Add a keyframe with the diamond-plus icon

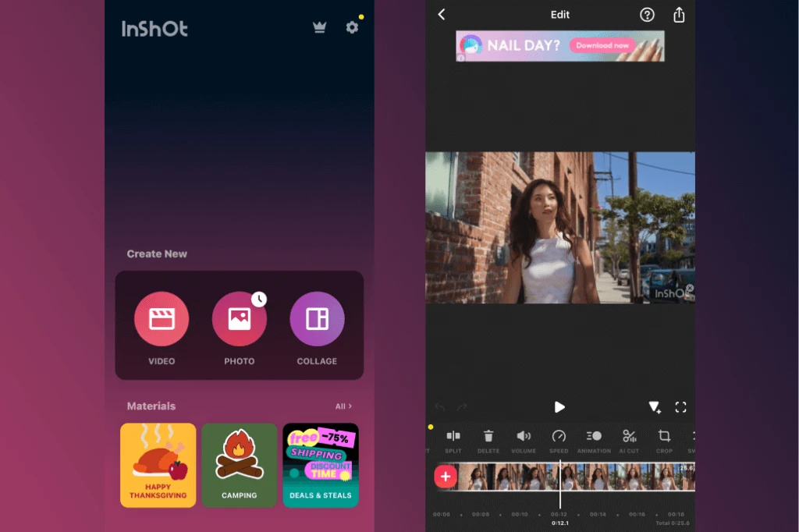[x=655, y=407]
